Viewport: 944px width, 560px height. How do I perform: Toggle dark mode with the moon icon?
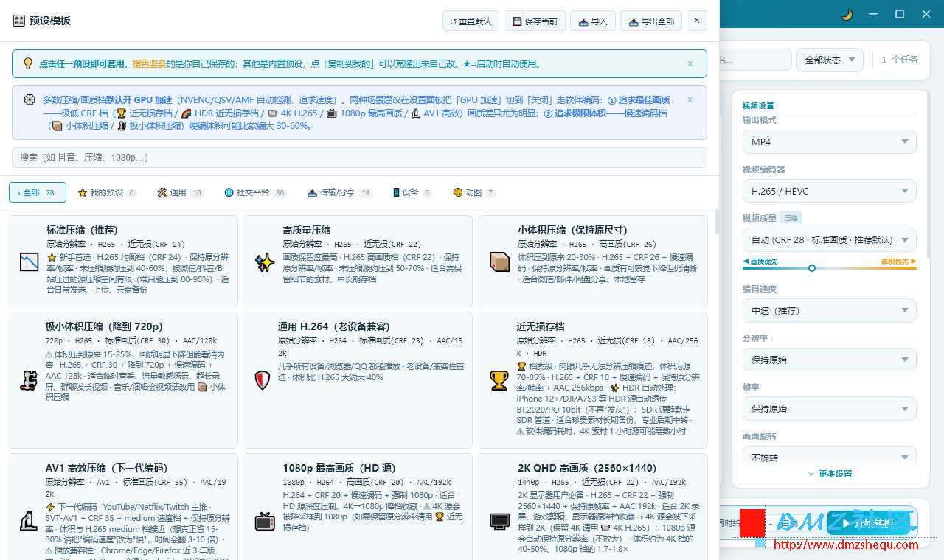[847, 15]
